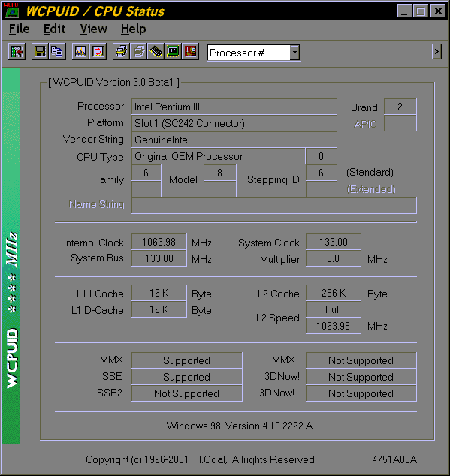Click the 3DNow!+ 'Not Supported' field

(x=361, y=393)
